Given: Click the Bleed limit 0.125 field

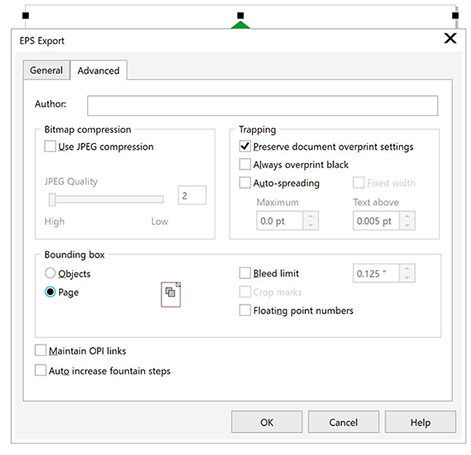Looking at the screenshot, I should 376,273.
